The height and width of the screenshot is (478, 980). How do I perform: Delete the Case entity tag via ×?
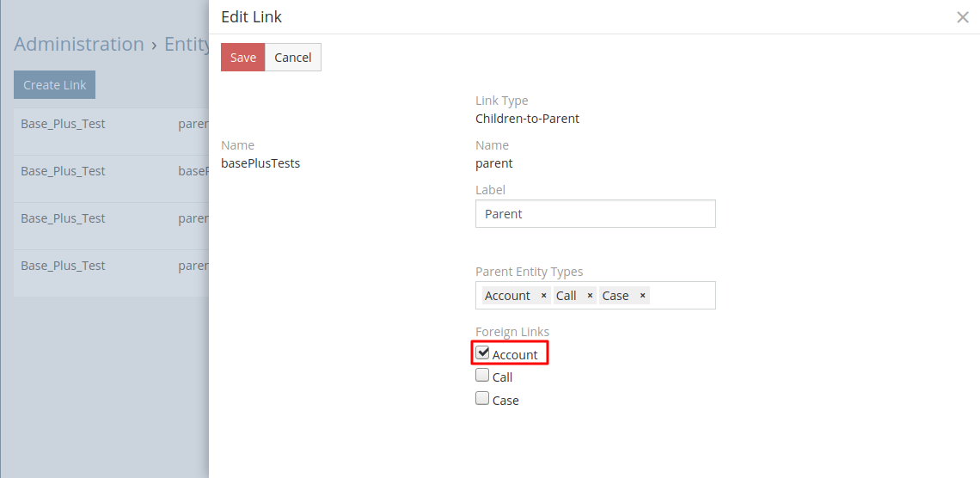pos(642,296)
